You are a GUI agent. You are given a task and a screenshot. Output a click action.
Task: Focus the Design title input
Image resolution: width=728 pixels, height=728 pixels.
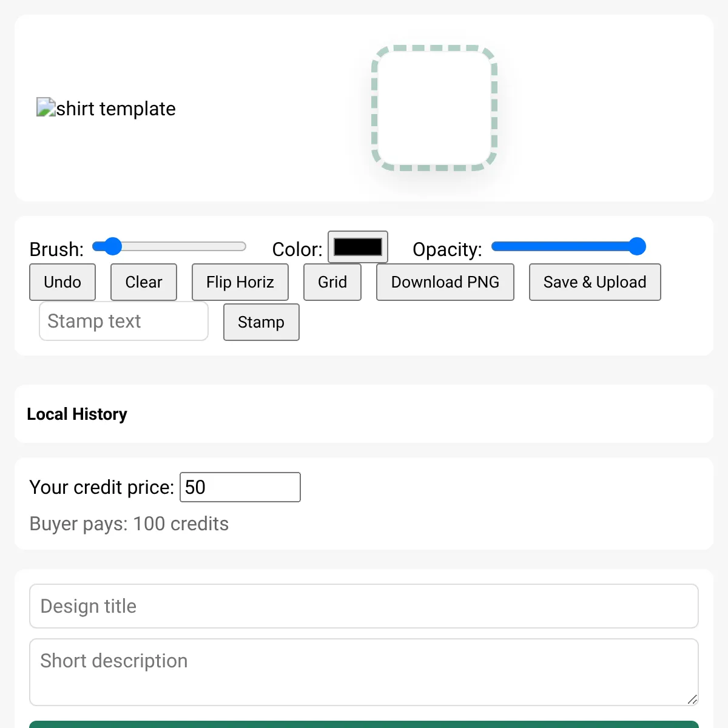(364, 606)
